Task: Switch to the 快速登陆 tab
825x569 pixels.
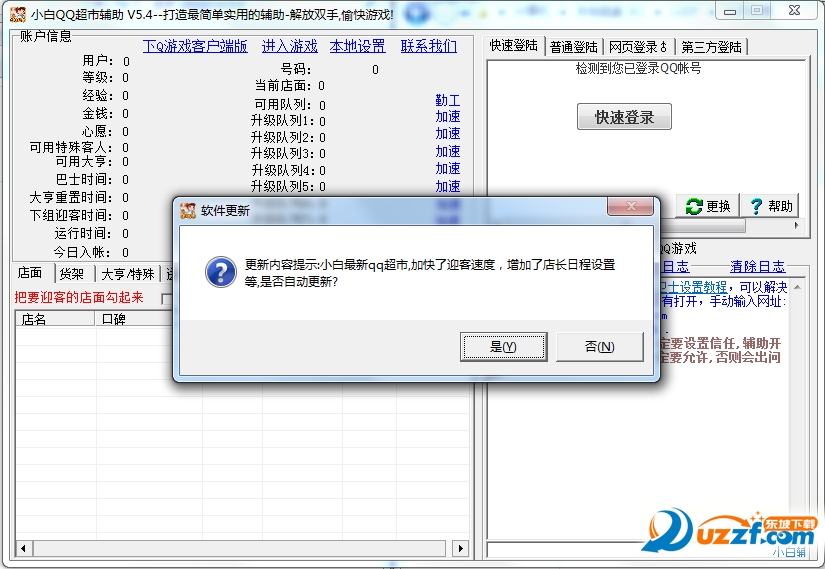Action: tap(514, 46)
